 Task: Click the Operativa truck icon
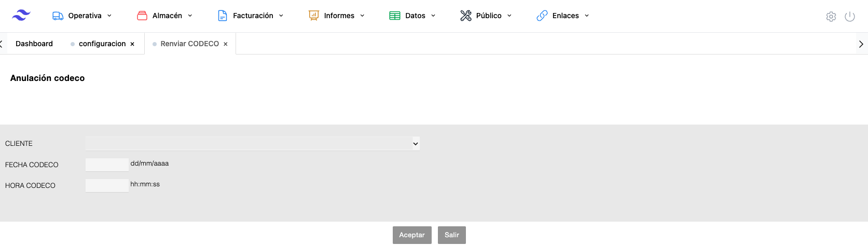point(58,16)
